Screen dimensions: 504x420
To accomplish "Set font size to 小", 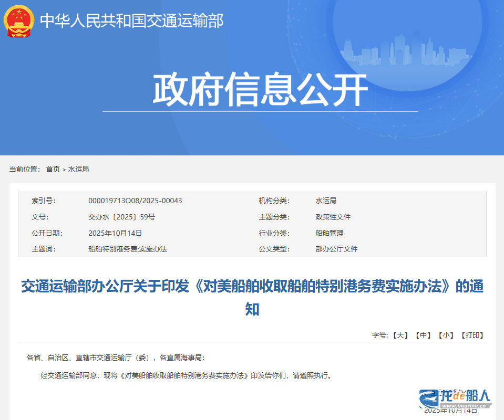I will point(446,335).
